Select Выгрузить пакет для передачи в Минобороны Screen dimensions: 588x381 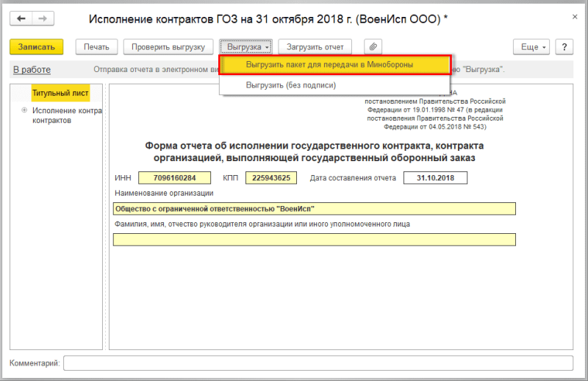(x=334, y=65)
